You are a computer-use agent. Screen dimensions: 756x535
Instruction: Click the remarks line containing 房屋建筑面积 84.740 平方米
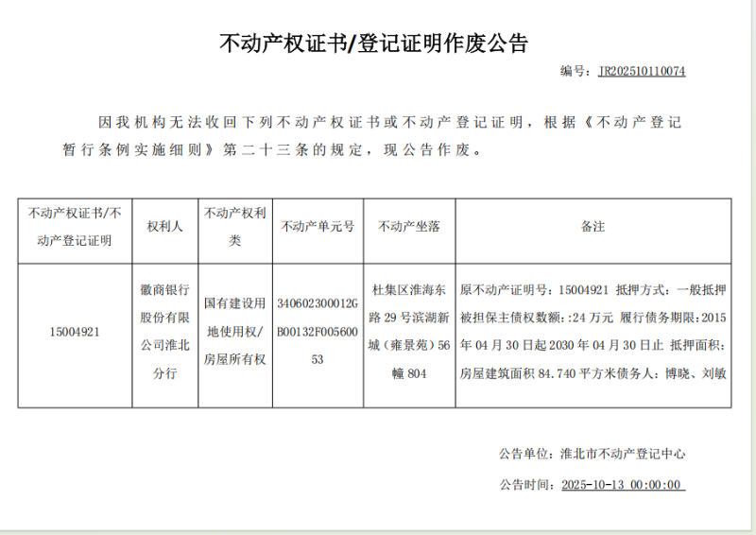(x=593, y=374)
